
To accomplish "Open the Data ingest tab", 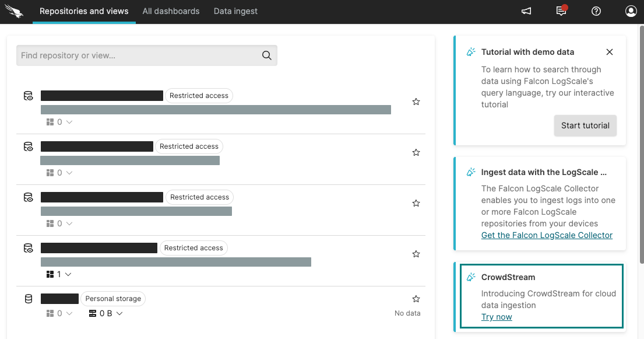I will (x=235, y=11).
